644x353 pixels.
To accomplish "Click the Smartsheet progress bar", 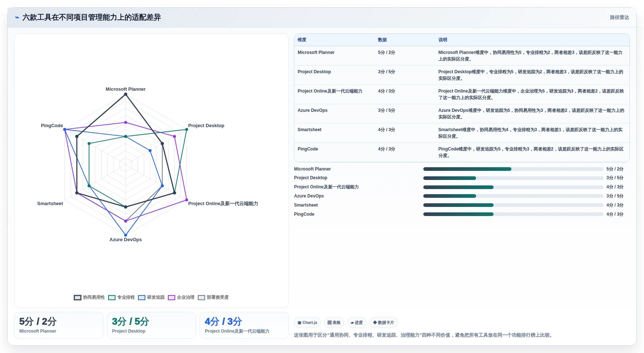I will coord(513,205).
